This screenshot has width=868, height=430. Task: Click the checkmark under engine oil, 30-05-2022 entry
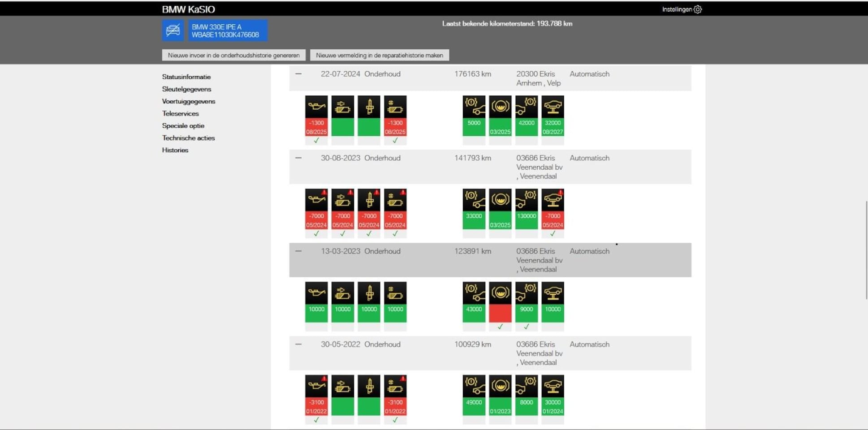316,420
